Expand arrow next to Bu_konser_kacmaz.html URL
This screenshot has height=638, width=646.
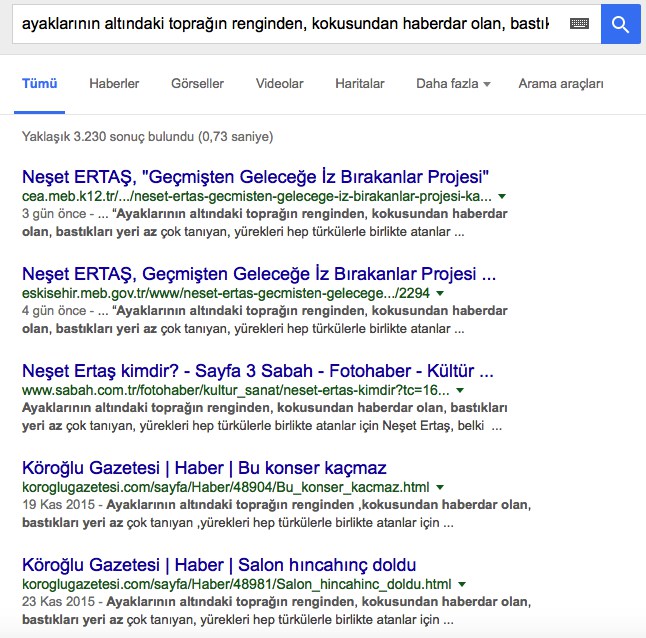pyautogui.click(x=440, y=487)
